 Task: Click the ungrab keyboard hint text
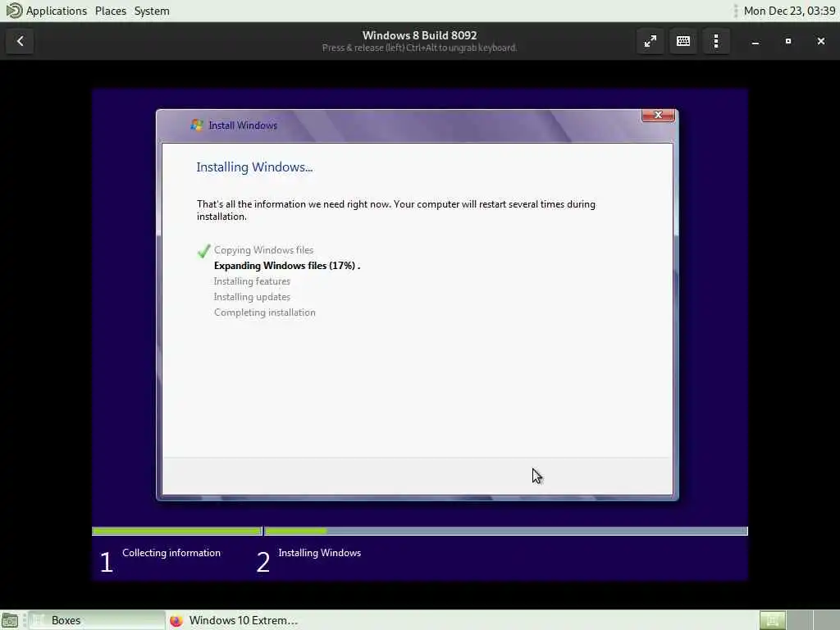(x=419, y=48)
